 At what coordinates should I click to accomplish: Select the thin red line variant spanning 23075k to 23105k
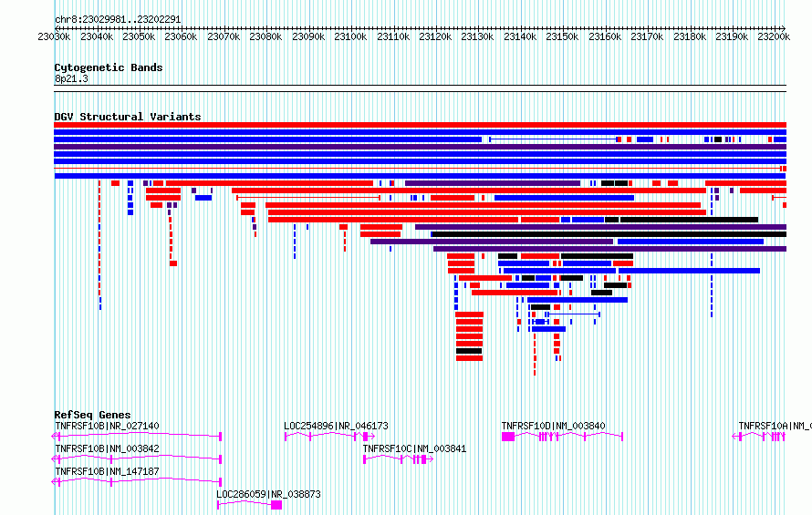[308, 198]
